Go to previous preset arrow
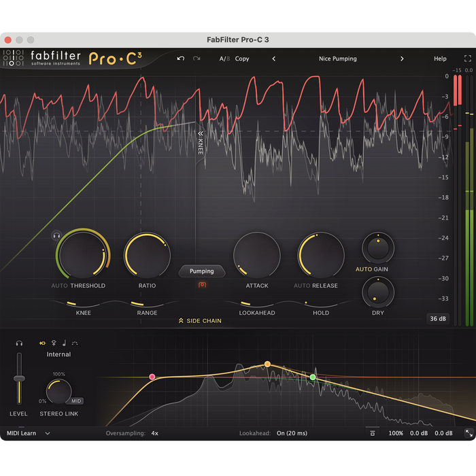Image resolution: width=476 pixels, height=476 pixels. (x=274, y=58)
